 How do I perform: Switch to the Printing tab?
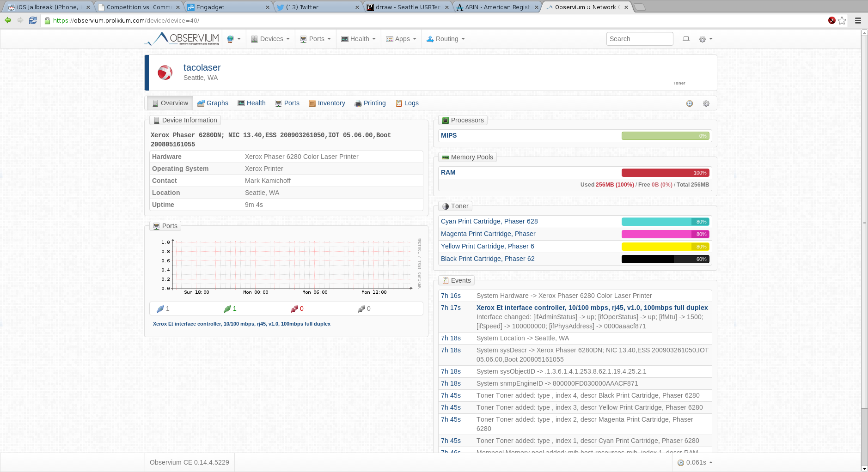coord(370,103)
